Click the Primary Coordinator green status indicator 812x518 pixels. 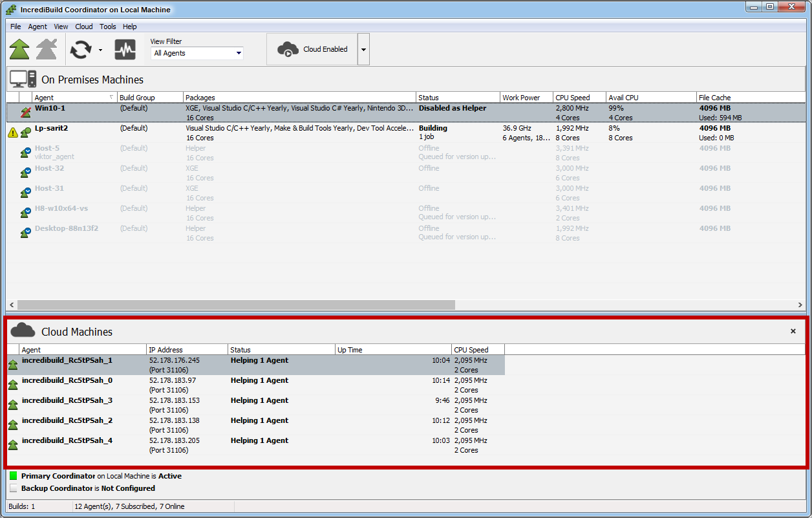click(14, 476)
